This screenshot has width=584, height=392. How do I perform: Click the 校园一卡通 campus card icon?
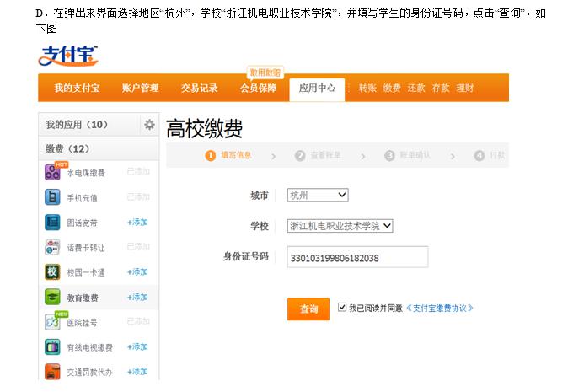point(52,272)
